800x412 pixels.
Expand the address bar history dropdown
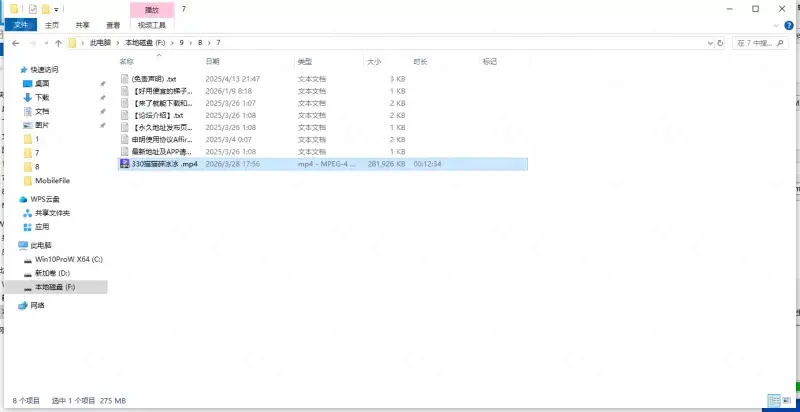[709, 43]
